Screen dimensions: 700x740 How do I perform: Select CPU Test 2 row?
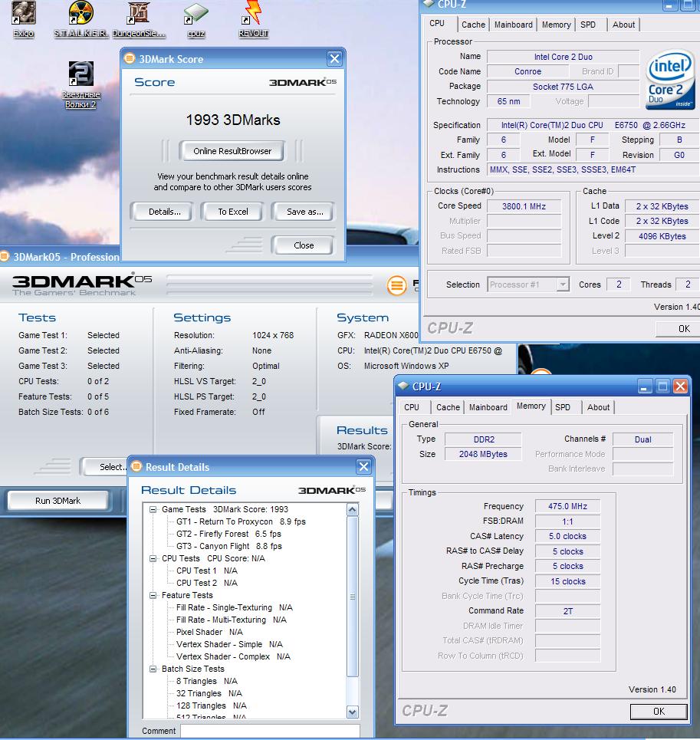(x=206, y=583)
